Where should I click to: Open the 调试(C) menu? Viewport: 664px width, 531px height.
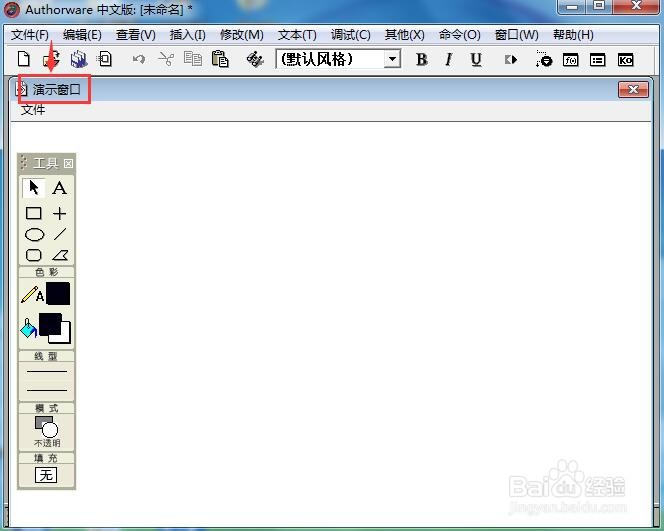point(351,35)
